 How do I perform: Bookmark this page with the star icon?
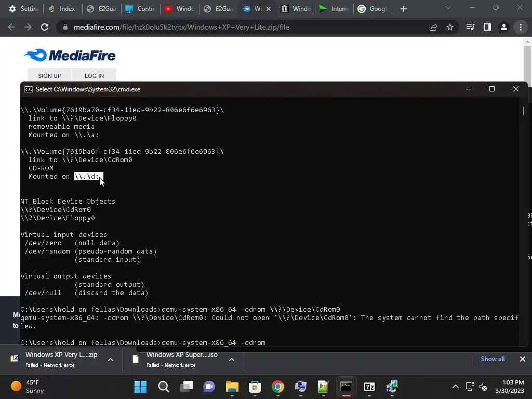[450, 27]
